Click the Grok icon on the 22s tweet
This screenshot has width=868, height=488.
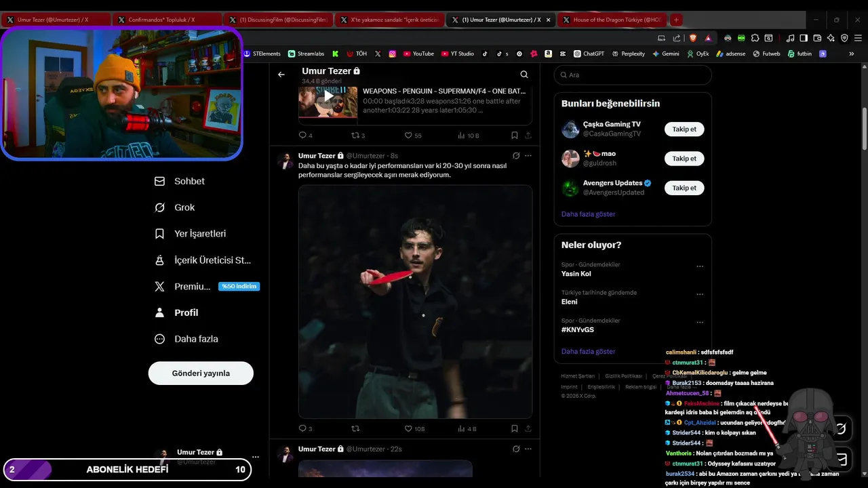pos(516,449)
